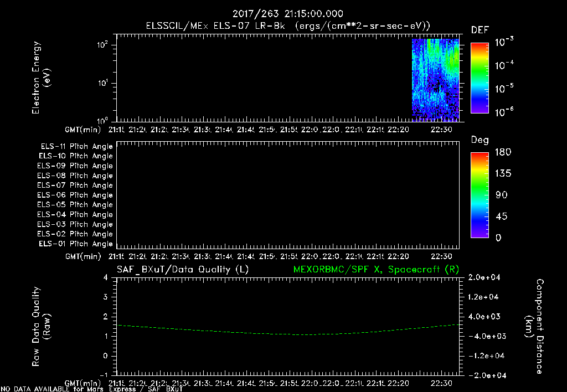The width and height of the screenshot is (567, 392).
Task: Click the Deg pitch angle color scale bar
Action: coord(480,195)
